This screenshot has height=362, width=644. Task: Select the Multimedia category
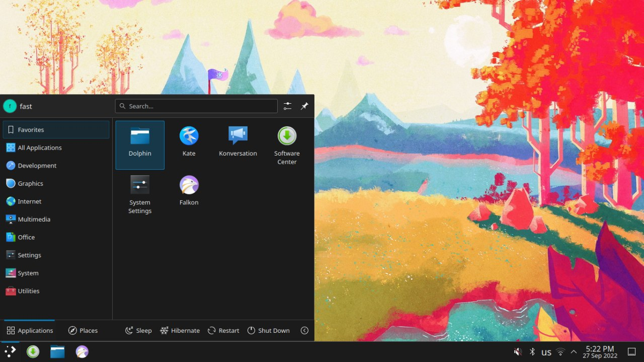coord(34,220)
